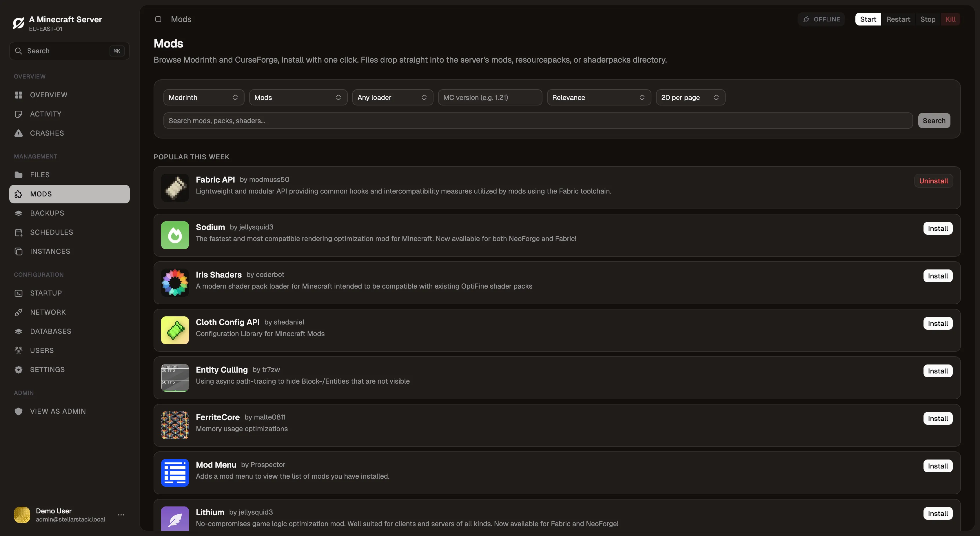Image resolution: width=980 pixels, height=536 pixels.
Task: Install Mod Menu
Action: [938, 466]
